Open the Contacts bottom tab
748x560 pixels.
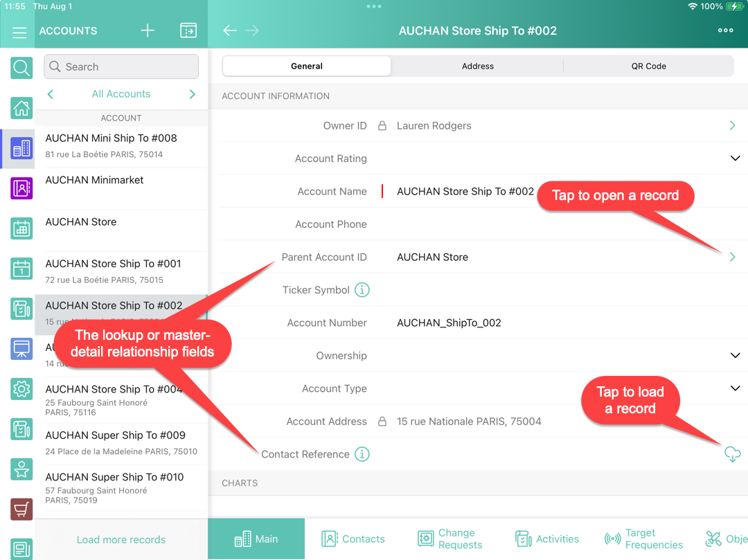pos(353,539)
